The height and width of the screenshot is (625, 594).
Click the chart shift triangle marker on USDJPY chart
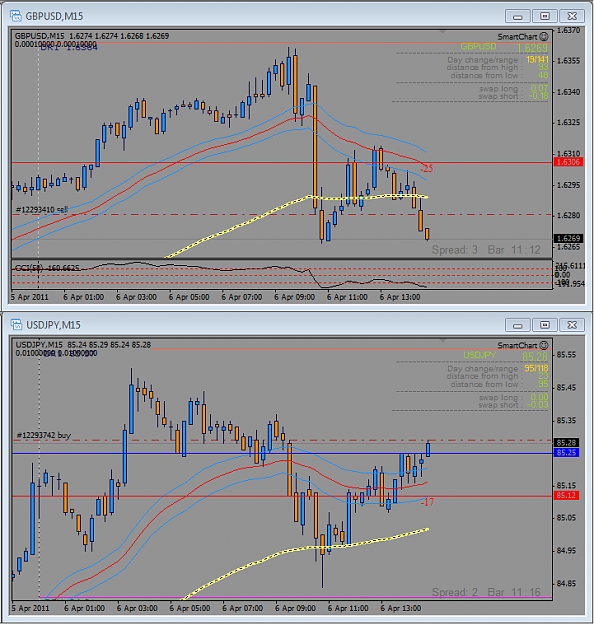(443, 341)
